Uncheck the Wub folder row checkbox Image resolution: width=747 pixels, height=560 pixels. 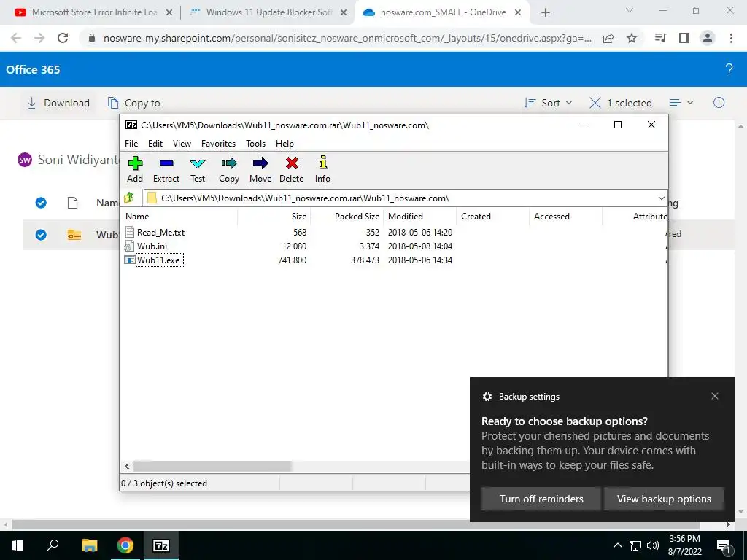tap(41, 235)
